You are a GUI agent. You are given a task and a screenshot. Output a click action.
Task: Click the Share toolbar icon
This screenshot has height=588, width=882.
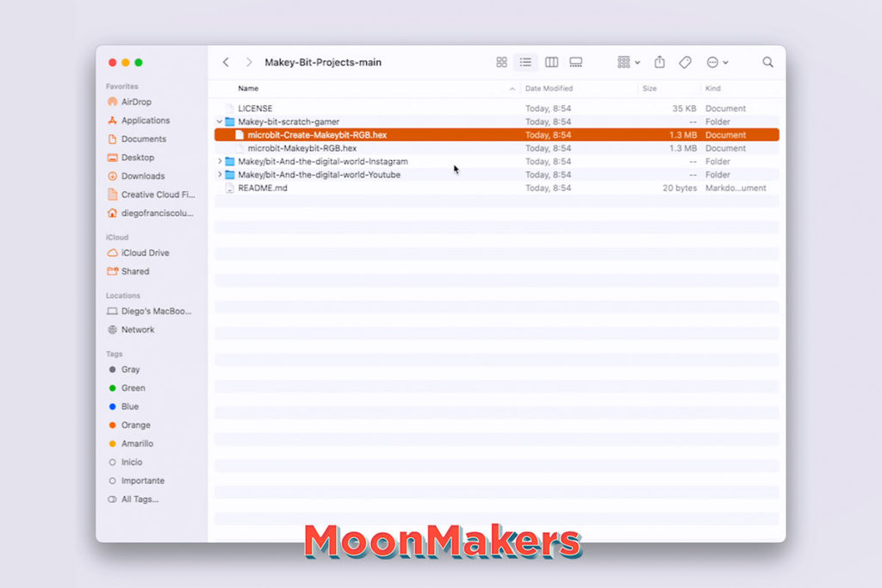660,63
